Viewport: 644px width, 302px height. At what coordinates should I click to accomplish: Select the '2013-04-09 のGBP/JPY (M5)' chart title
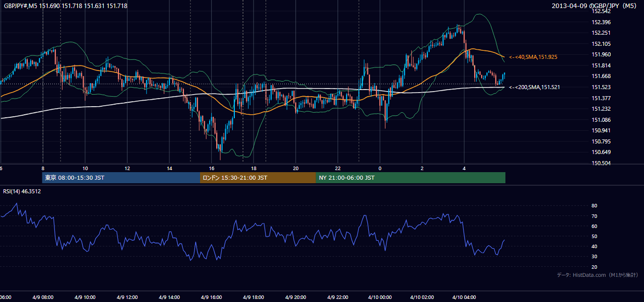595,6
